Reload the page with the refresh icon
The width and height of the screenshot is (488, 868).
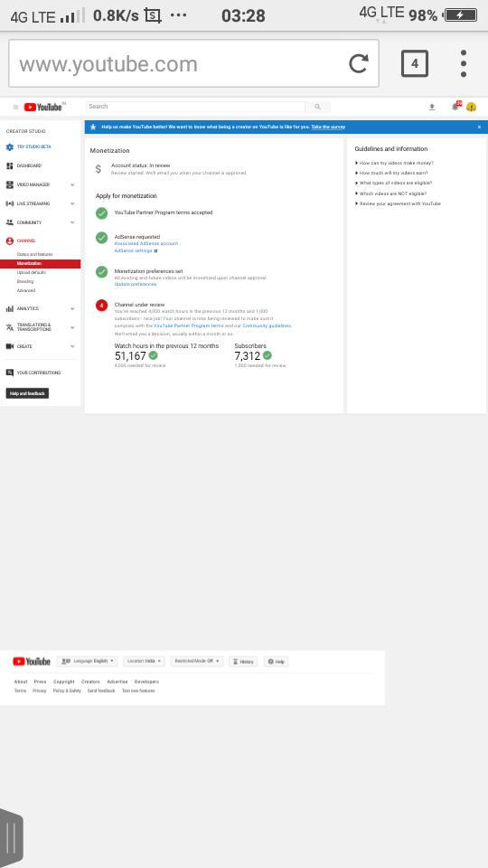[359, 63]
